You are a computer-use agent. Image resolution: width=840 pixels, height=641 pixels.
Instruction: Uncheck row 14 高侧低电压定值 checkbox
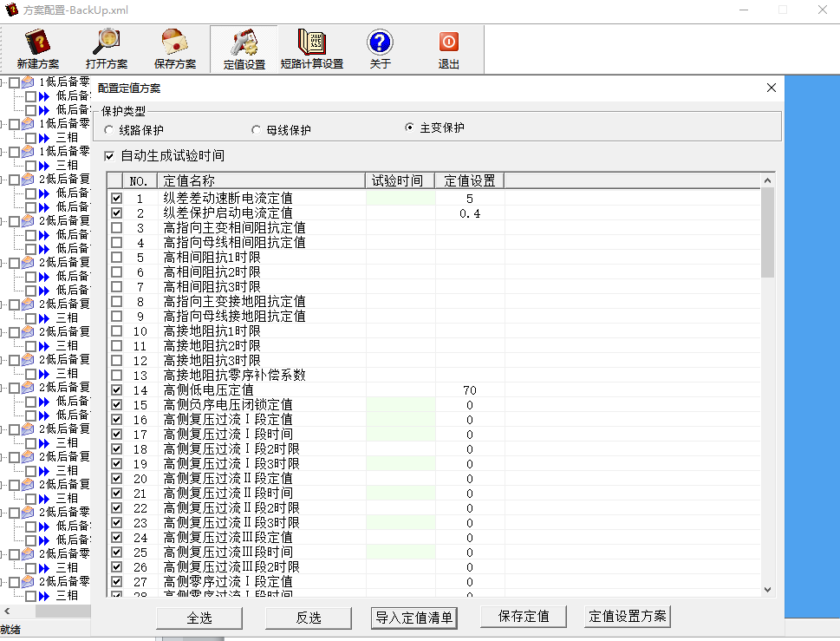(x=117, y=390)
